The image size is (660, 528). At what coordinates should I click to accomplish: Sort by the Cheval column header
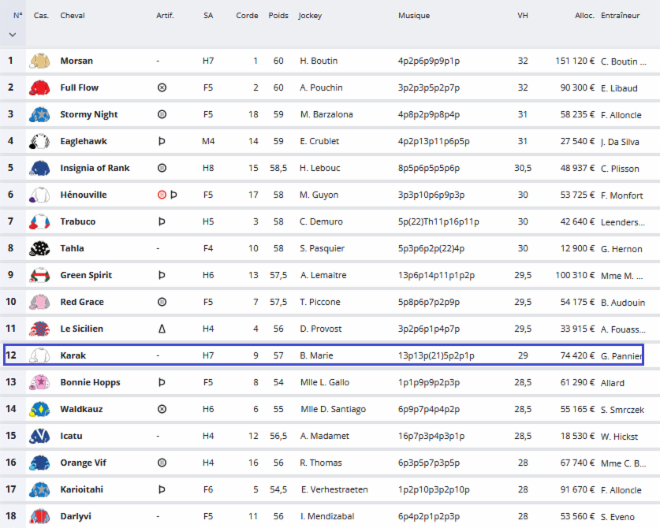pyautogui.click(x=72, y=16)
